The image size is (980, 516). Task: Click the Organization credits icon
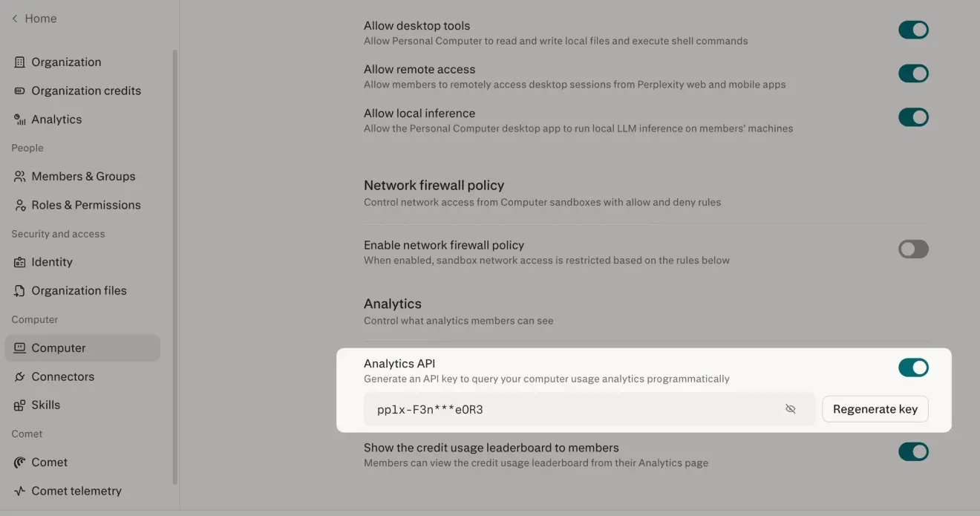tap(20, 91)
